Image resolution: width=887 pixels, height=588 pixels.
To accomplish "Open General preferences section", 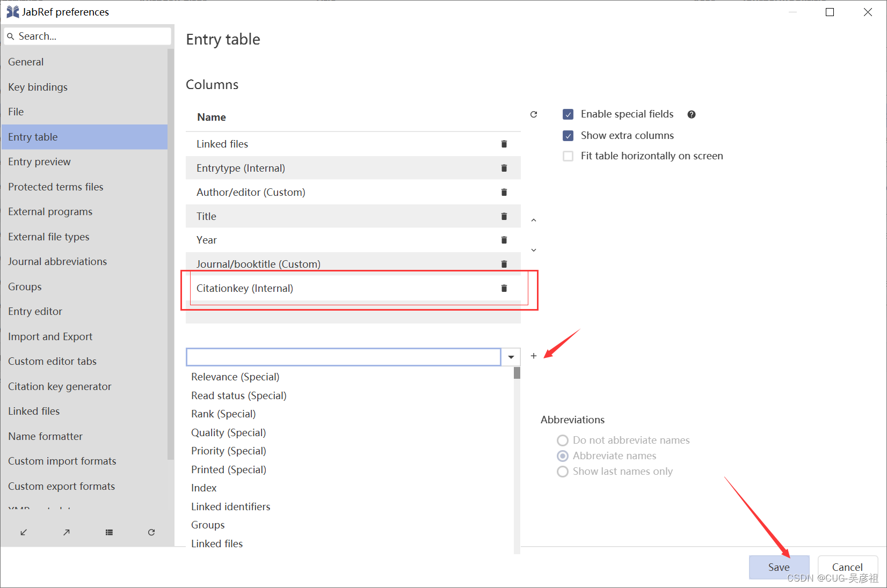I will (84, 62).
